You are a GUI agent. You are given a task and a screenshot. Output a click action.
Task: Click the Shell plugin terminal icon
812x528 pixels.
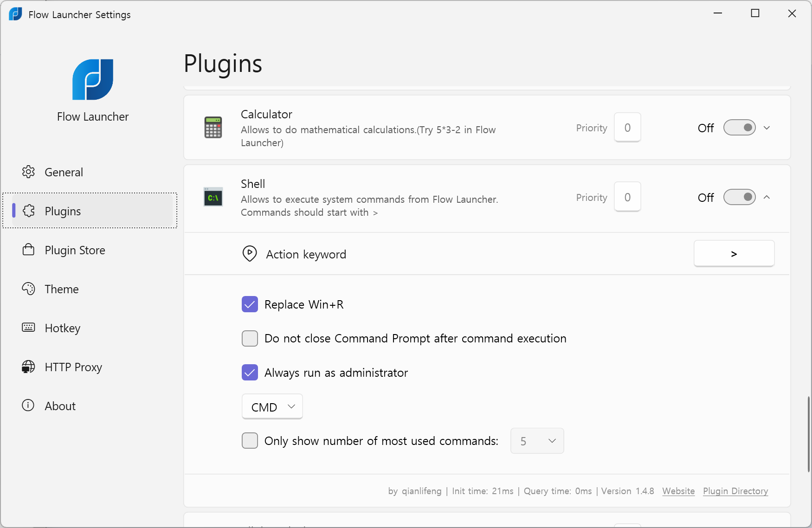coord(213,197)
